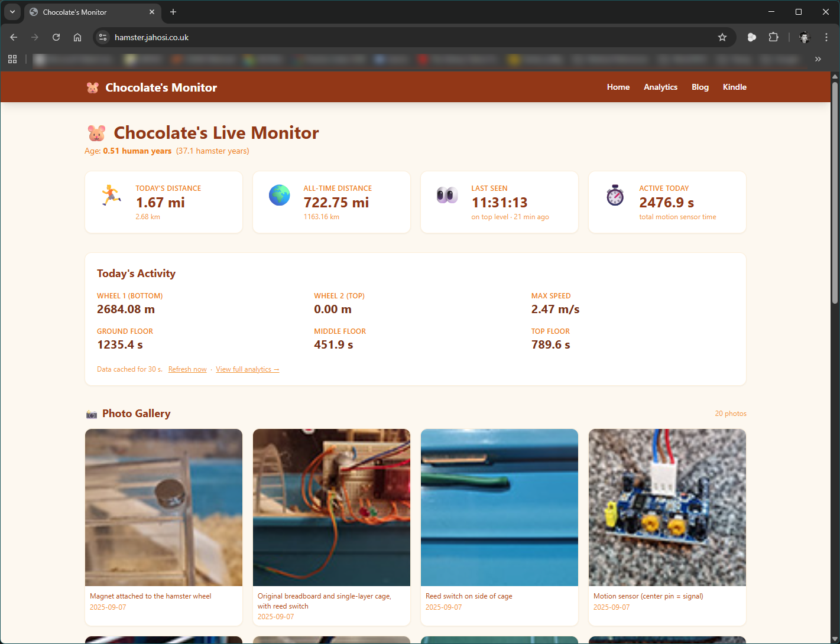
Task: Click the browser media/extension icon beside star
Action: click(752, 37)
